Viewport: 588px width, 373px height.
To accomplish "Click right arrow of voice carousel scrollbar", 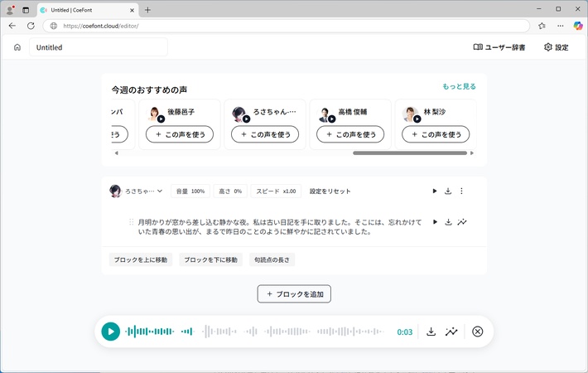I will (472, 153).
